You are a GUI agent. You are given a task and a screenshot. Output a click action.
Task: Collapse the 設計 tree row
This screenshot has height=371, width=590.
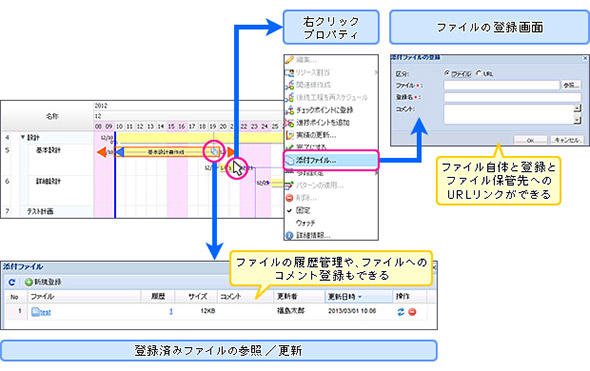(23, 137)
